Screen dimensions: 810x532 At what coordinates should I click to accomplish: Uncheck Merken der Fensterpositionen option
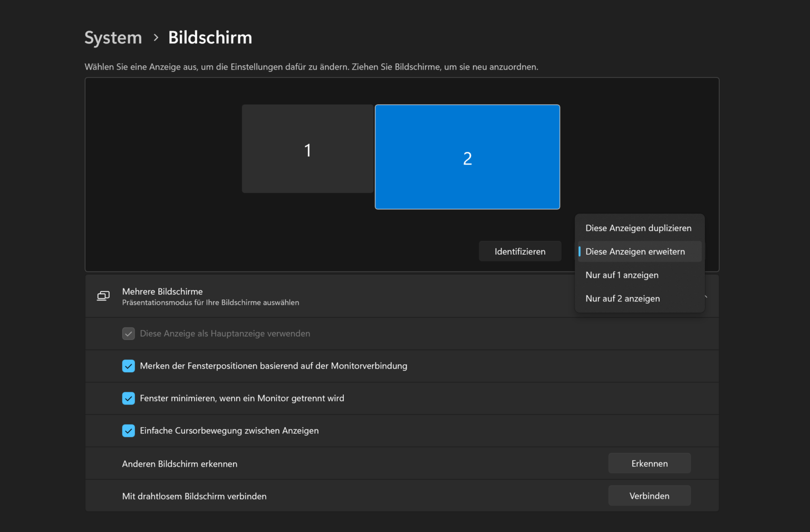click(x=128, y=366)
